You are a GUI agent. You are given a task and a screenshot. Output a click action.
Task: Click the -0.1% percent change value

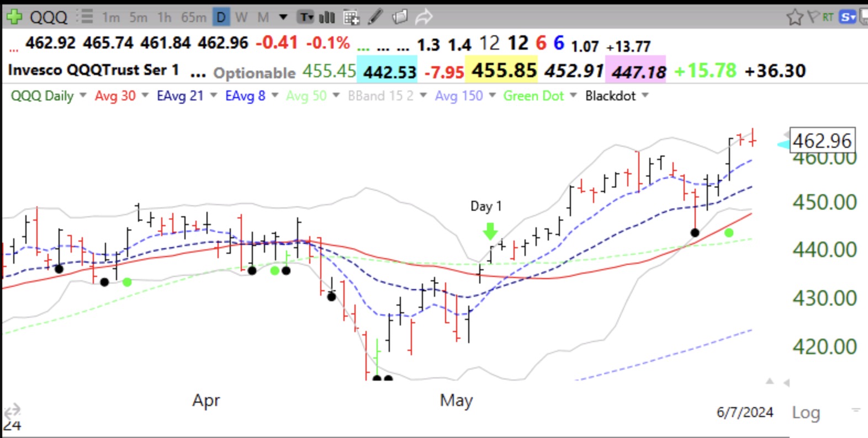(327, 42)
